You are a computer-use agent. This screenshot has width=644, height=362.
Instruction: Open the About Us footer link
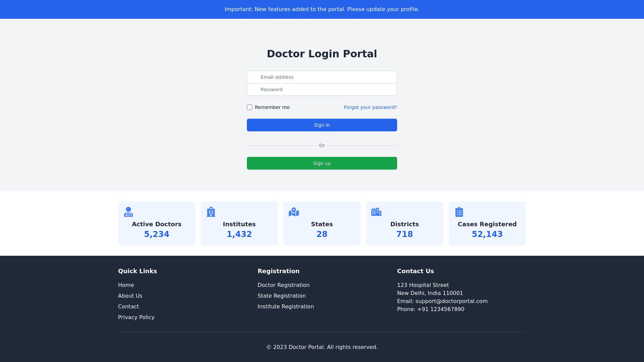[130, 296]
